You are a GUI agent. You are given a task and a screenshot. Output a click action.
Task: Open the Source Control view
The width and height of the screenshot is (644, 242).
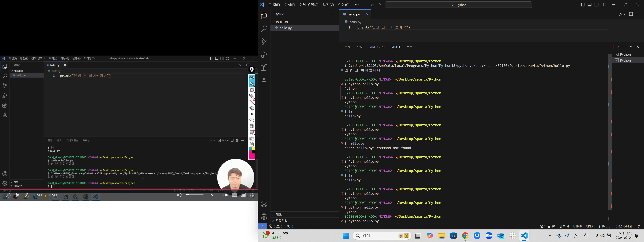pyautogui.click(x=264, y=42)
